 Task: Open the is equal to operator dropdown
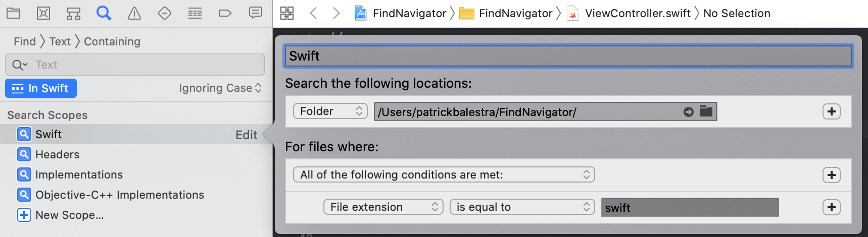point(522,207)
